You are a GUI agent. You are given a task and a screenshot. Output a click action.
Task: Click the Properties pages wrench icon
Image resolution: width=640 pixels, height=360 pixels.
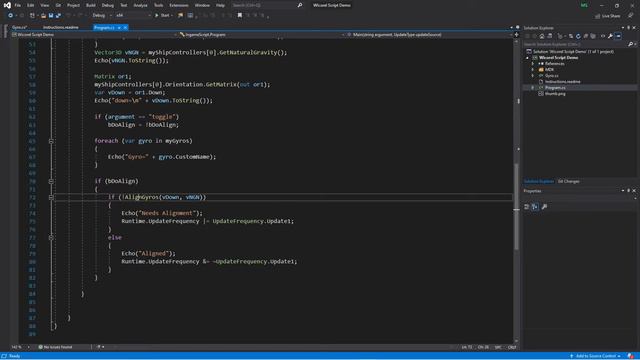click(544, 207)
